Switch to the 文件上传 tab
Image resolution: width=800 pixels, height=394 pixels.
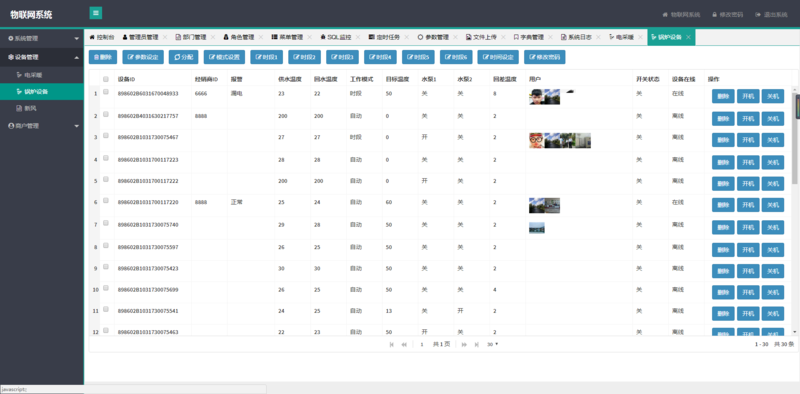click(481, 37)
